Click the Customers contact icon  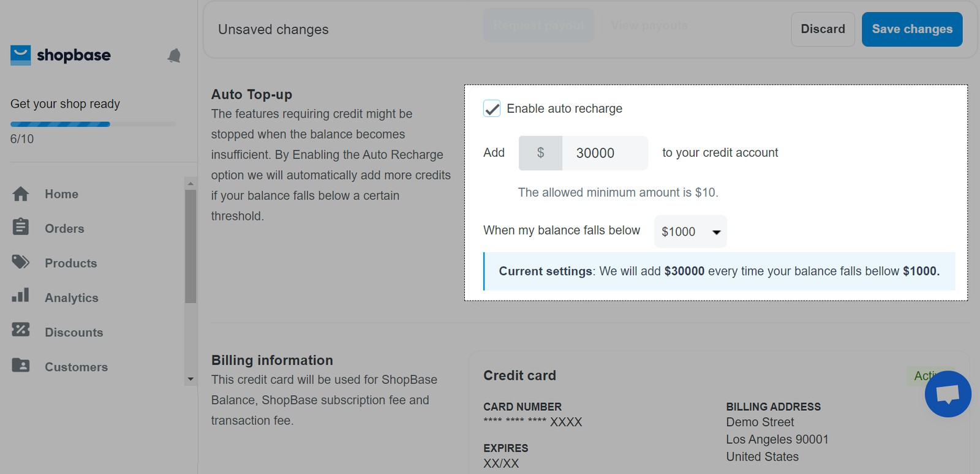(21, 365)
